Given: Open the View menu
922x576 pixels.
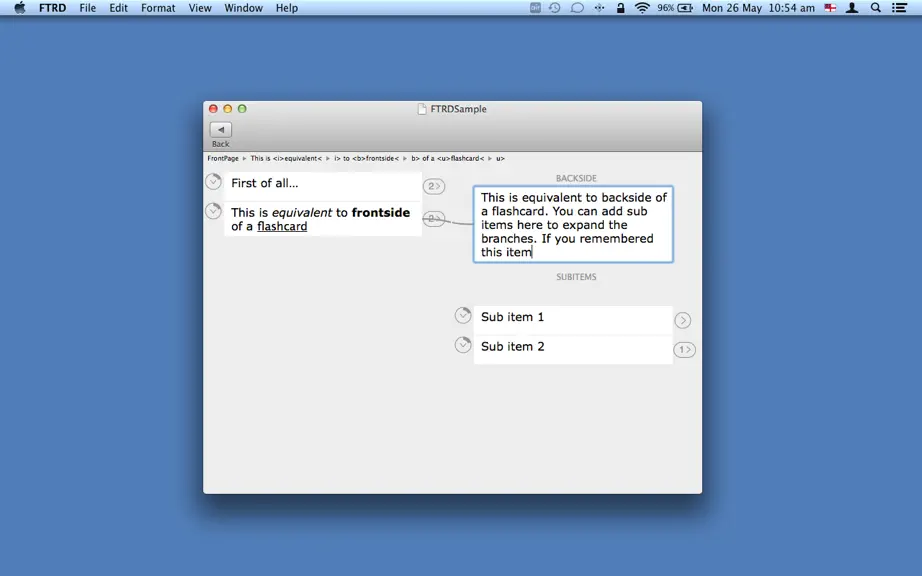Looking at the screenshot, I should tap(200, 8).
